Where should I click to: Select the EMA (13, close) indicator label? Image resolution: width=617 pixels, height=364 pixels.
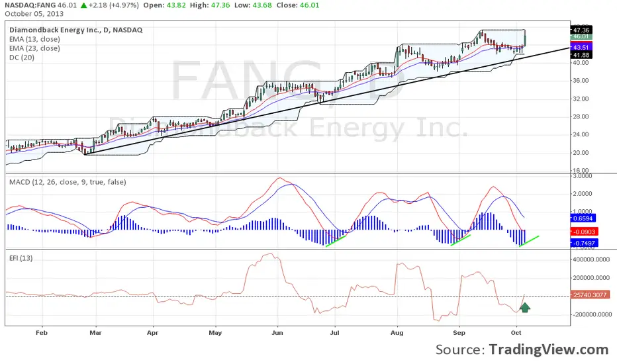tap(34, 39)
